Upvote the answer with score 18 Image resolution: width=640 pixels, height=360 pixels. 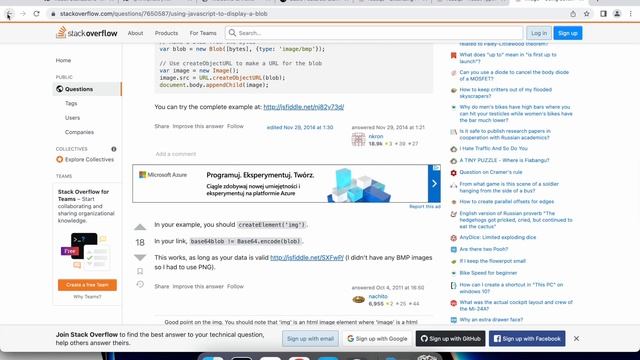click(140, 227)
